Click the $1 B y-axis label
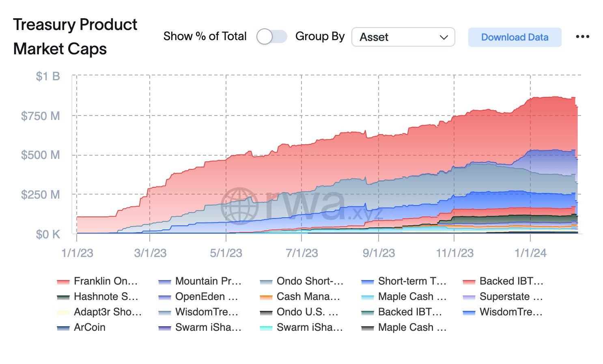The width and height of the screenshot is (603, 364). coord(48,76)
